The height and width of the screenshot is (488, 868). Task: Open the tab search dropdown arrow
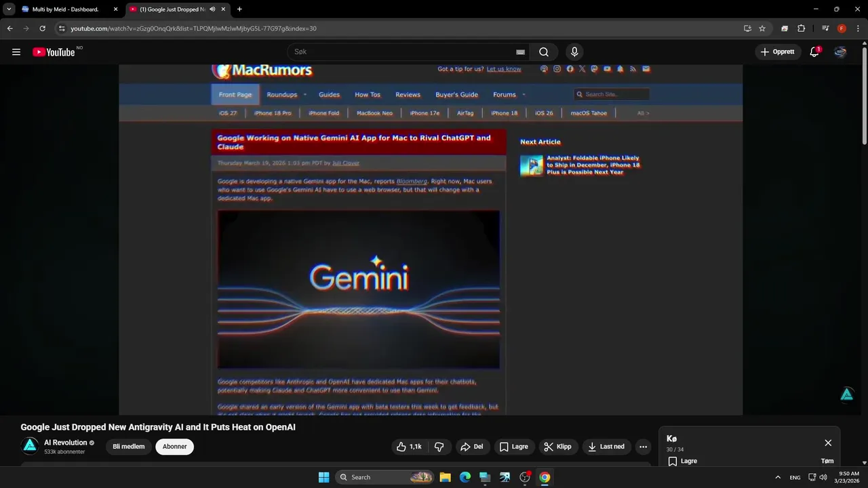click(9, 9)
